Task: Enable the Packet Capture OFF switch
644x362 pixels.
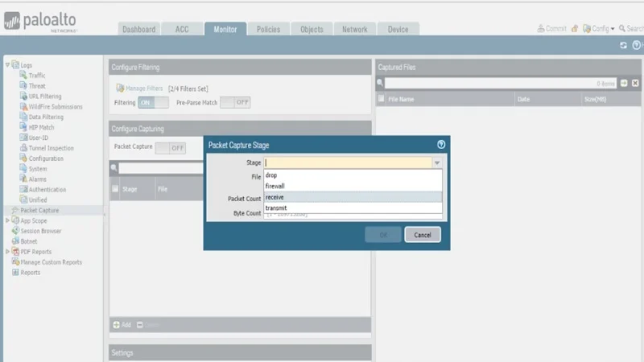Action: [x=171, y=148]
